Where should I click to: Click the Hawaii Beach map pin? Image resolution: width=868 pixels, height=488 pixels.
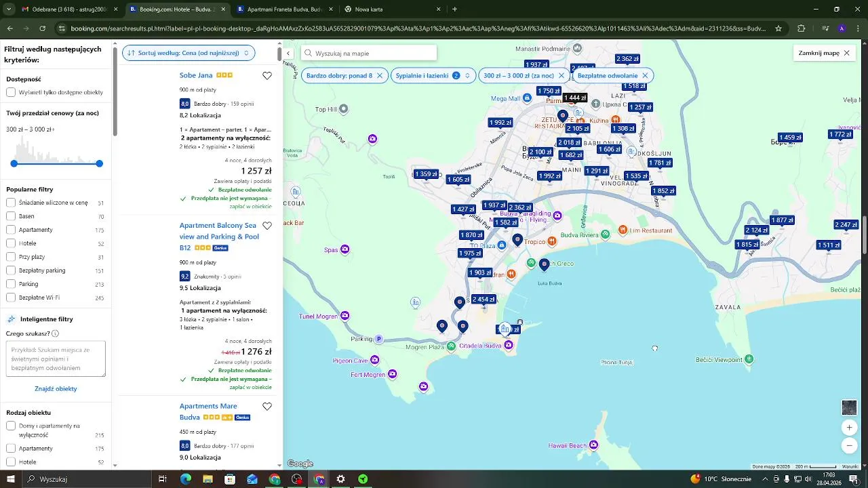594,445
